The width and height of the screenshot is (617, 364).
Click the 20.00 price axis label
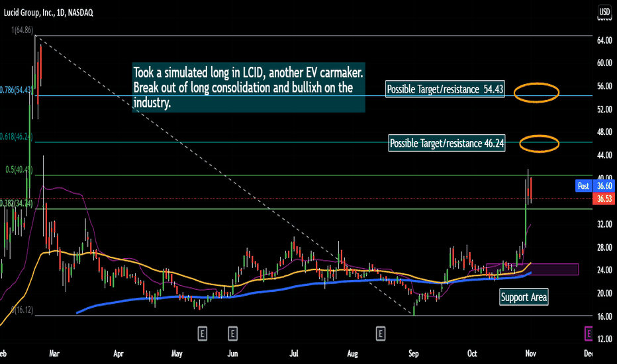coord(604,293)
